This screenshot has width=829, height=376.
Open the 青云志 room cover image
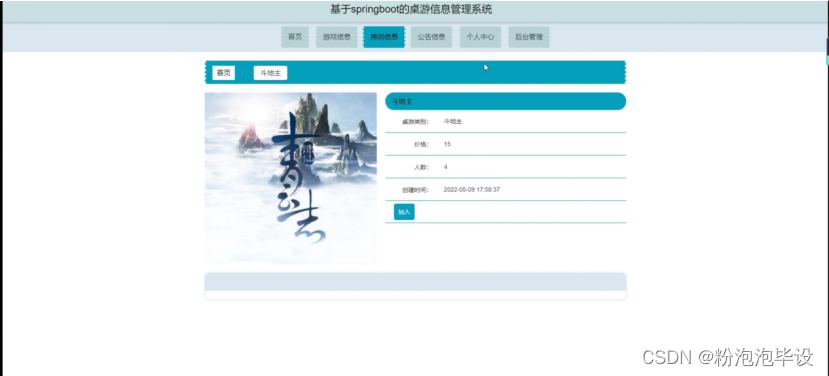tap(291, 178)
